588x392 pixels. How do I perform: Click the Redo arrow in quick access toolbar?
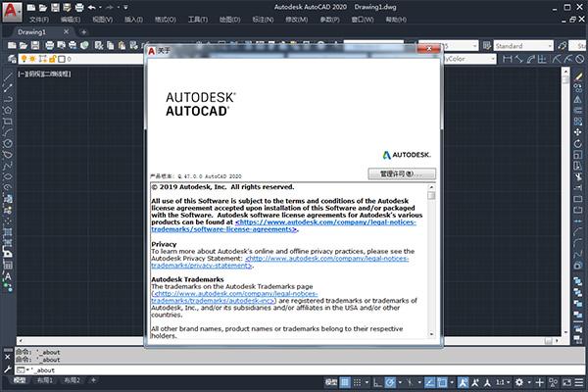coord(110,7)
